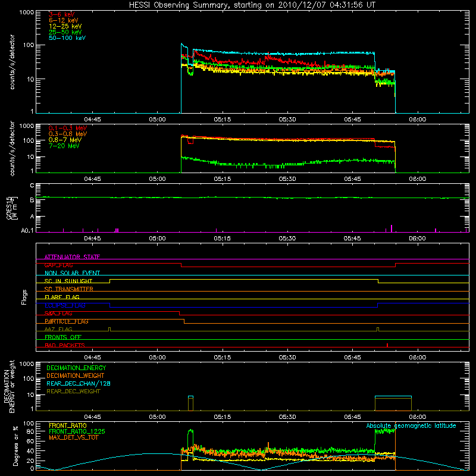Click the Absolute geomagnetic latitude label
Viewport: 476px width, 476px height.
tap(411, 425)
